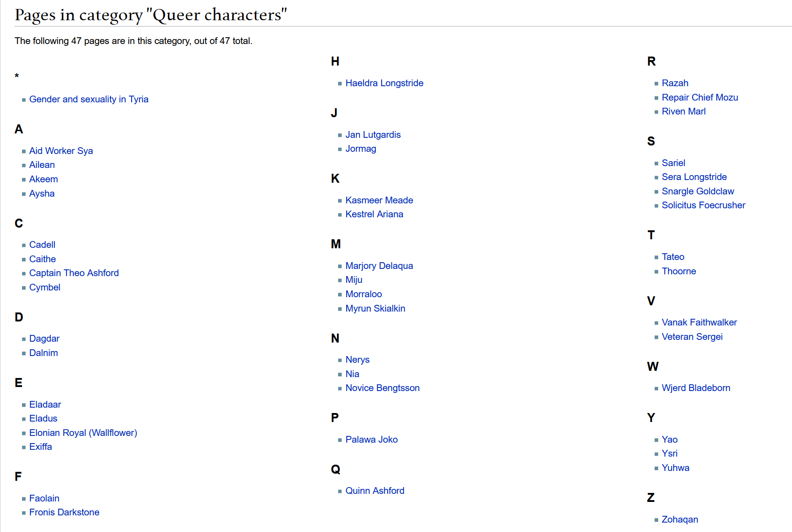792x532 pixels.
Task: Click the Jormag link
Action: tap(361, 149)
